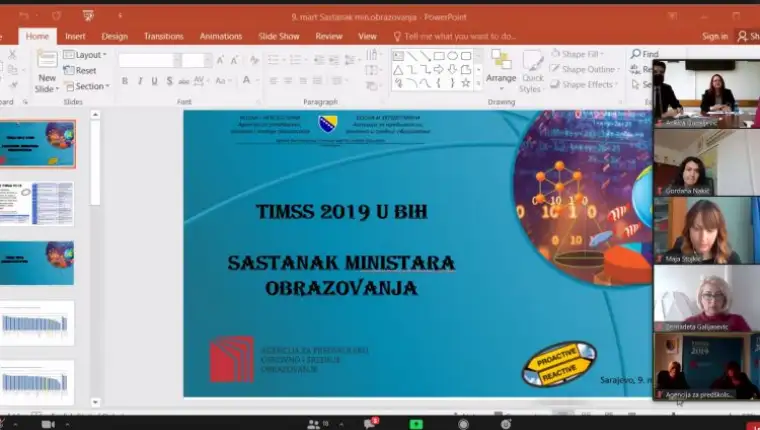Select the Oval shape in gallery
The height and width of the screenshot is (430, 760).
tap(452, 56)
